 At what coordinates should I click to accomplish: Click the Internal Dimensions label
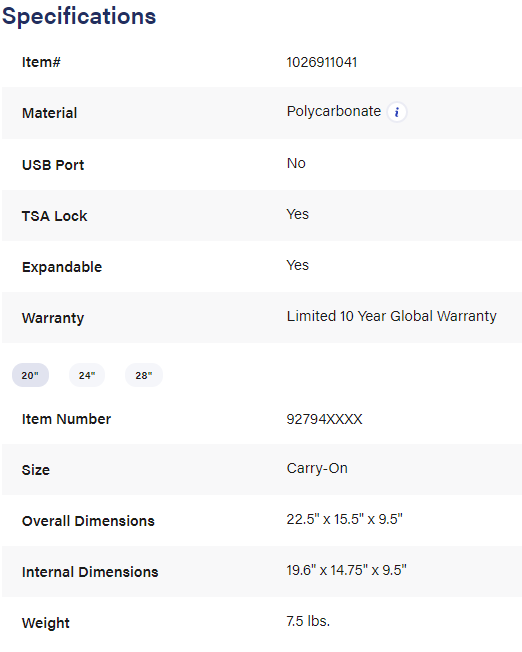click(x=90, y=572)
